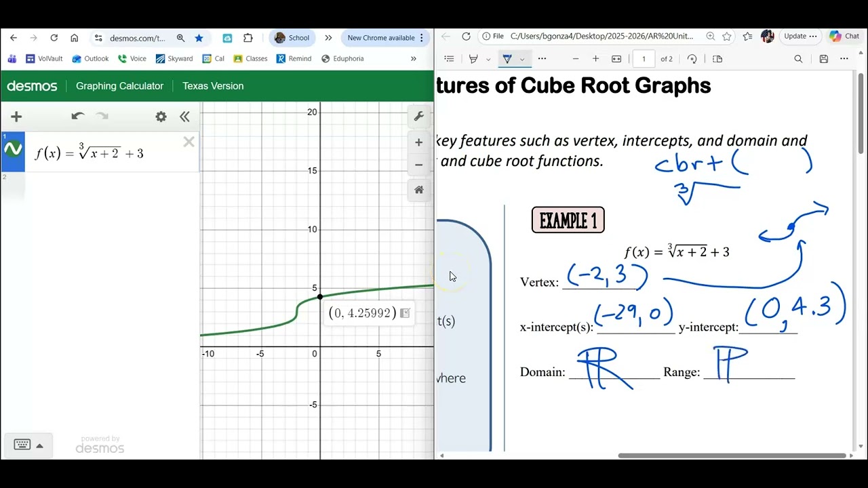Toggle the PDF Draw pen tool
Viewport: 868px width, 488px height.
tap(507, 59)
